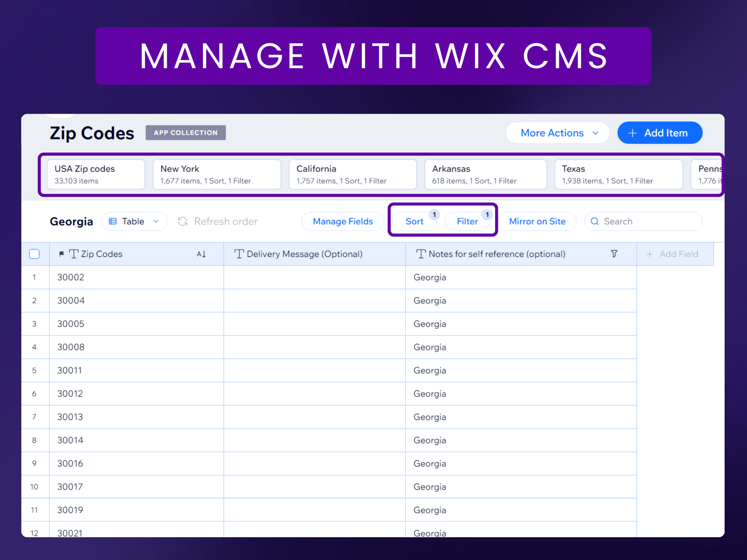
Task: Click Refresh order text
Action: pos(226,222)
